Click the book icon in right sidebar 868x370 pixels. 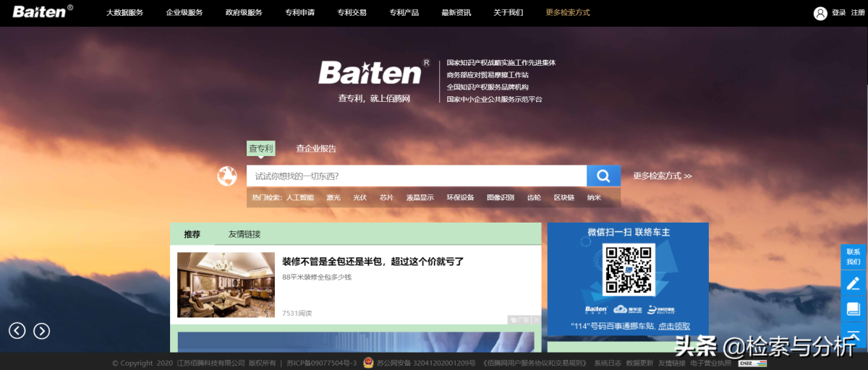click(x=854, y=309)
